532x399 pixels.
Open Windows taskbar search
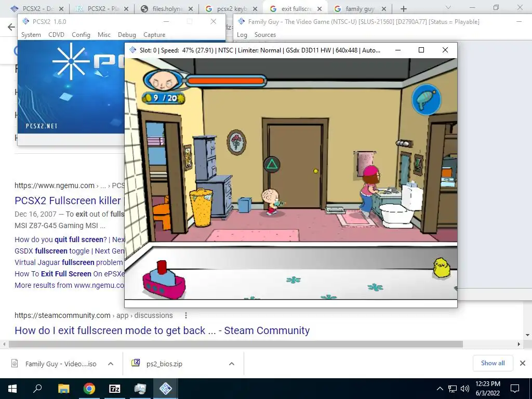click(x=37, y=389)
